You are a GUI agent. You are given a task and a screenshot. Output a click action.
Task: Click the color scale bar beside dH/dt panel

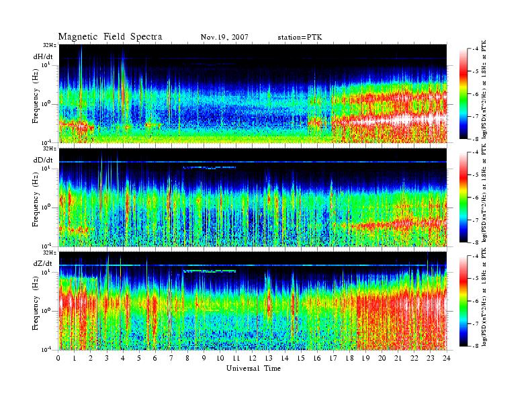[463, 93]
